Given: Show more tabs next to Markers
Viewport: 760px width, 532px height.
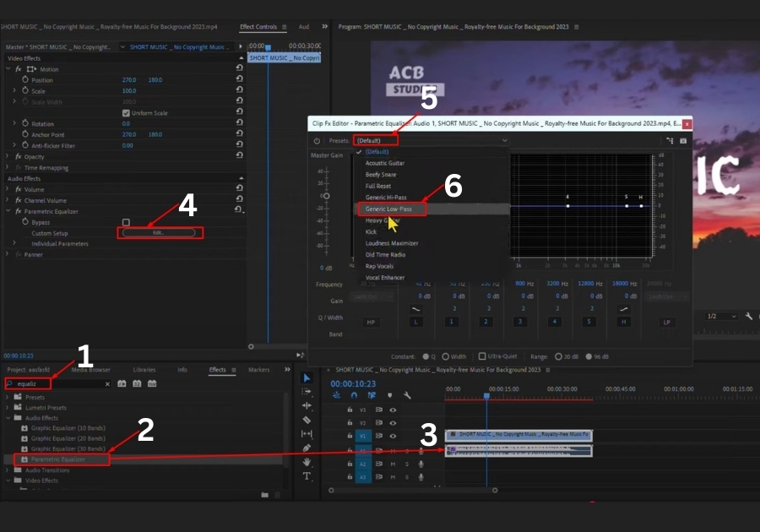Looking at the screenshot, I should [287, 369].
